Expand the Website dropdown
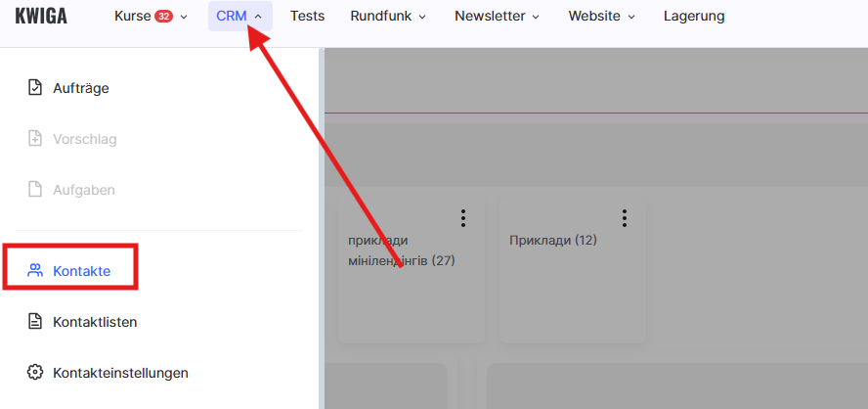868x409 pixels. pyautogui.click(x=601, y=17)
